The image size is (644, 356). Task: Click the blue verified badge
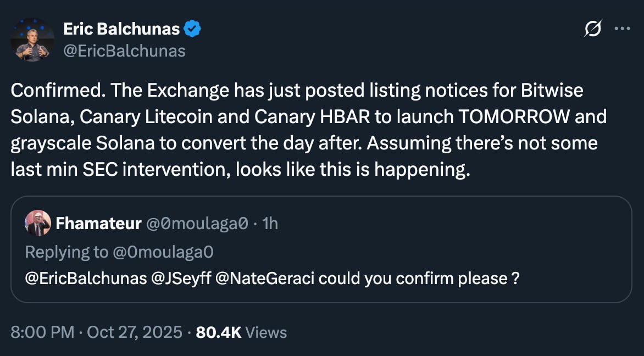point(192,29)
